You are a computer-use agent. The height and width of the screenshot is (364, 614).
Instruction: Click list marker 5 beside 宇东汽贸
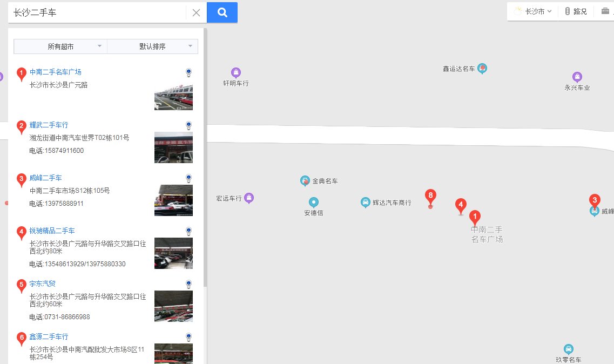(x=22, y=285)
